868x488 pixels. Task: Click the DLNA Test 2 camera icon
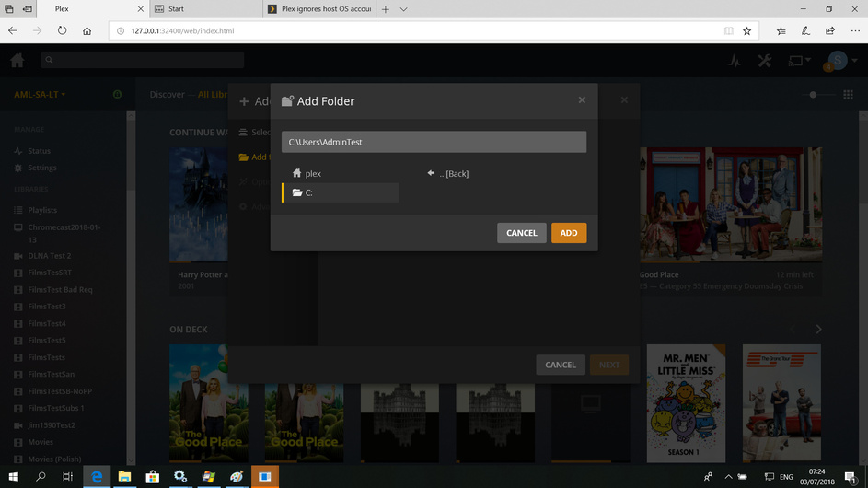[x=18, y=256]
